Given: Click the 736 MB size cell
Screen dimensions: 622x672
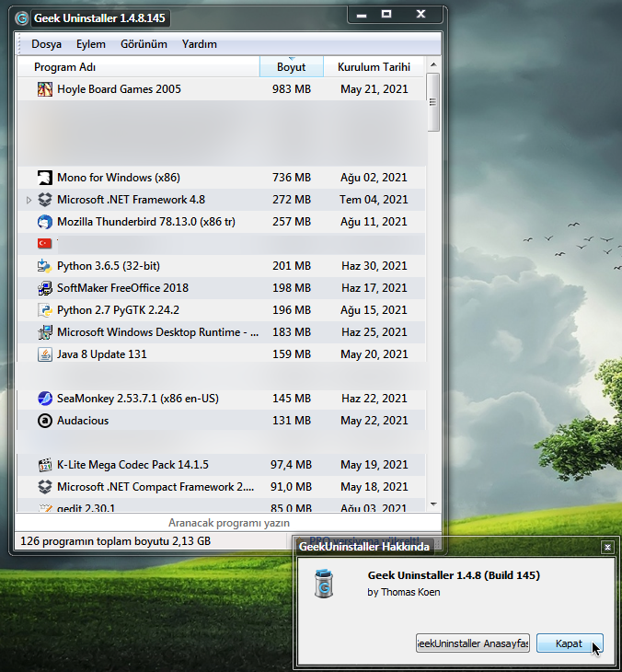Looking at the screenshot, I should tap(292, 178).
